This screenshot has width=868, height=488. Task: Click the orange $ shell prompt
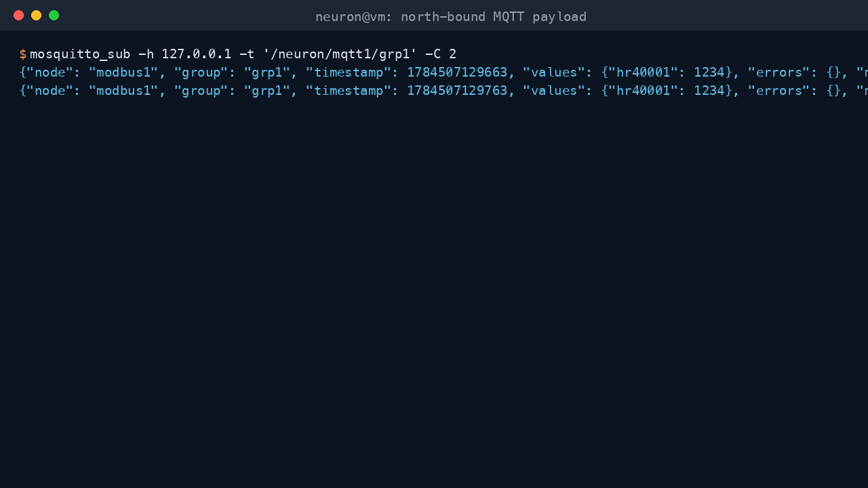(23, 54)
